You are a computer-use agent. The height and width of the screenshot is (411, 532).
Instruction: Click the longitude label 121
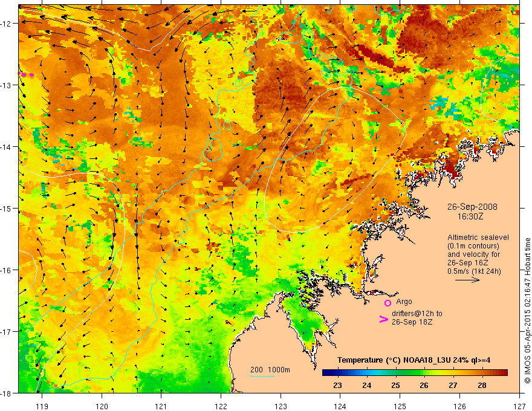161,406
